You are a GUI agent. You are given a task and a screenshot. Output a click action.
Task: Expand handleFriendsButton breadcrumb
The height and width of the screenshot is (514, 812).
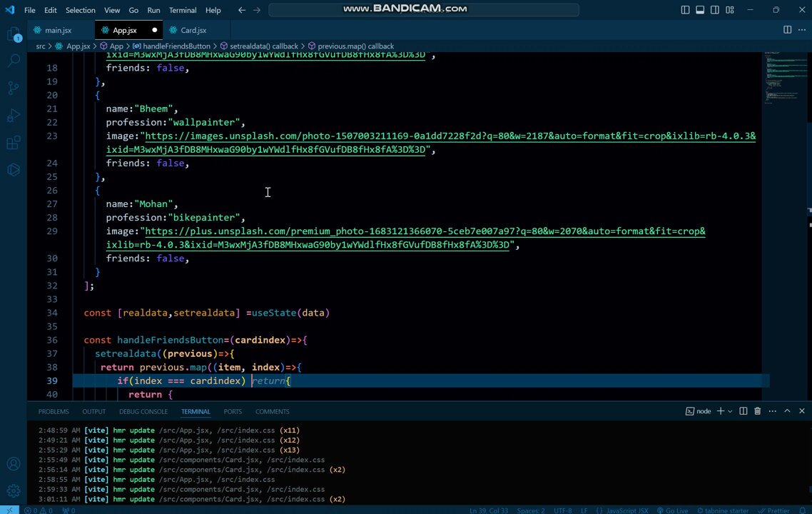tap(172, 46)
